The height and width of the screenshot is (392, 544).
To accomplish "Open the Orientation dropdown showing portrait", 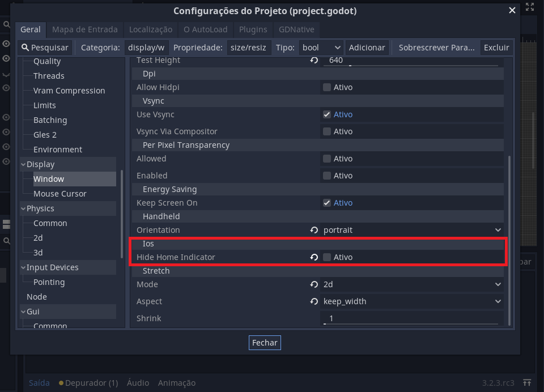I will (x=412, y=230).
